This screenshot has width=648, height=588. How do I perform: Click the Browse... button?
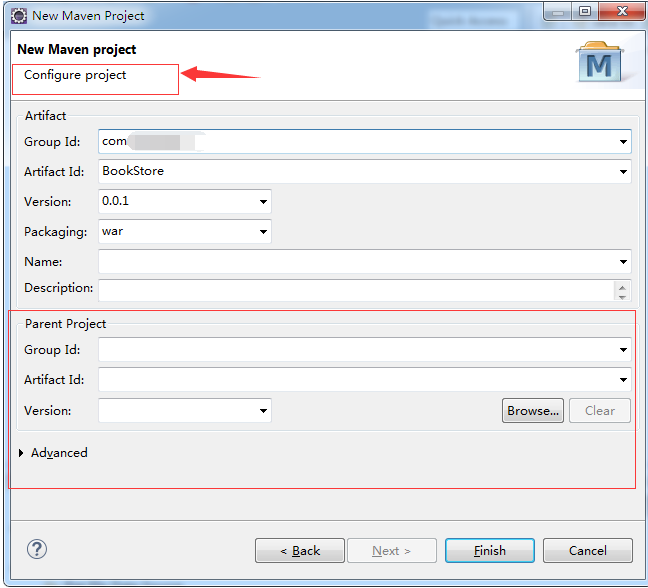click(x=532, y=411)
